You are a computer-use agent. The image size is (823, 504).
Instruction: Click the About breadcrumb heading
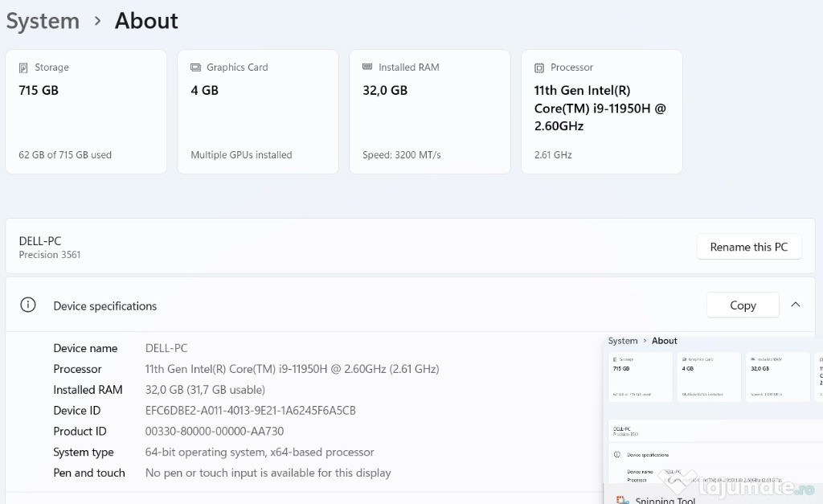click(146, 21)
